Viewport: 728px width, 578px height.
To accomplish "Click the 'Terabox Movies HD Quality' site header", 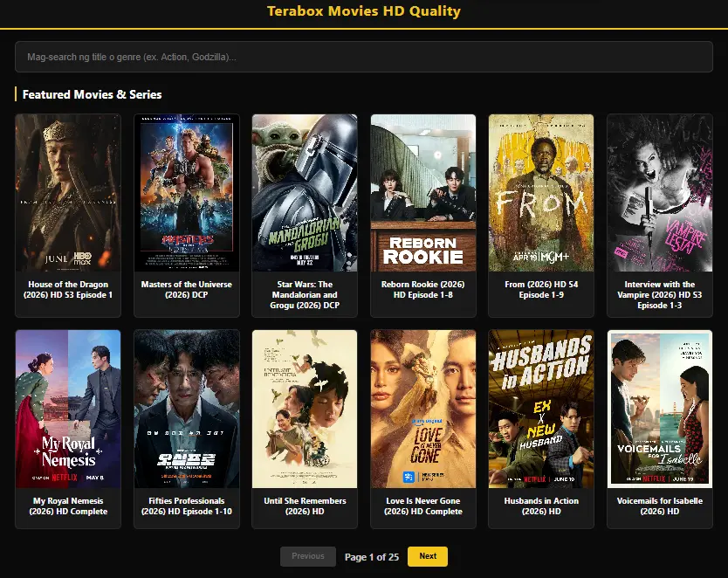I will pyautogui.click(x=363, y=11).
